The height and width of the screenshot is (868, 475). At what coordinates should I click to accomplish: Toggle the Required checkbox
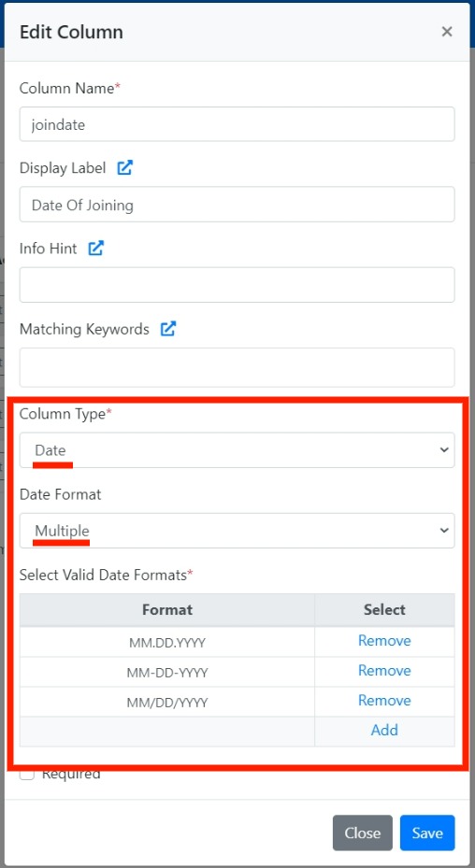click(26, 774)
